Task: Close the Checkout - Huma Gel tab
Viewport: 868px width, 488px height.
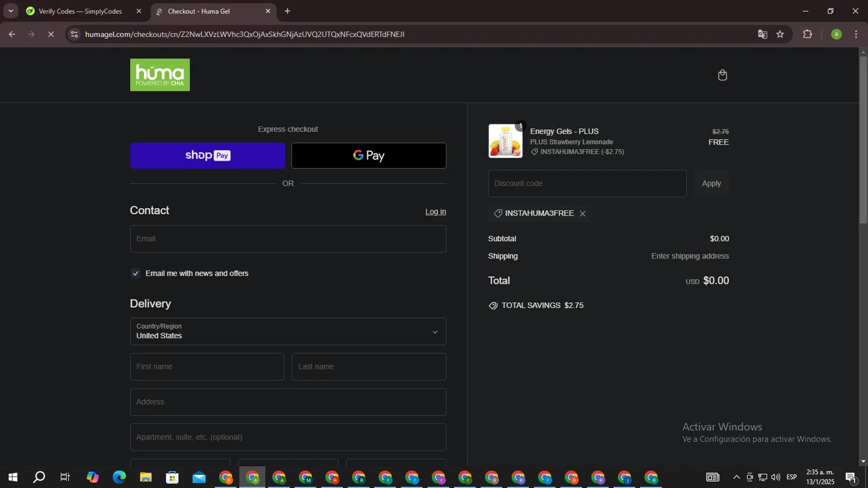Action: click(x=268, y=11)
